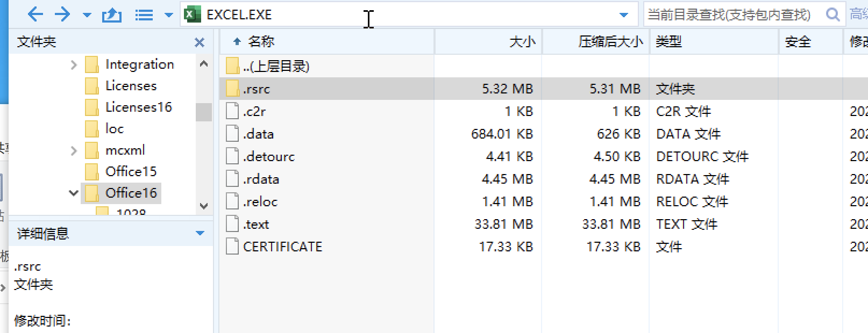Select the .c2r file name
The image size is (868, 333).
(254, 112)
